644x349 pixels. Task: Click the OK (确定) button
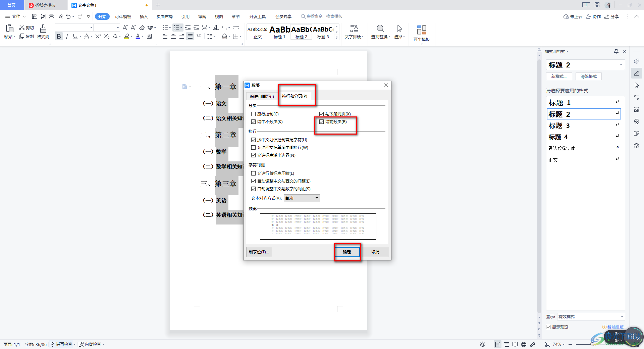click(347, 252)
